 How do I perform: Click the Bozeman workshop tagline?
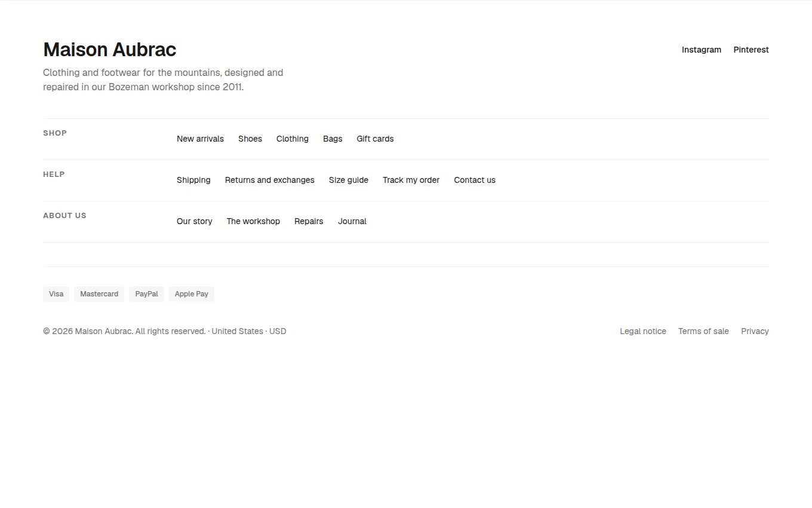[163, 79]
